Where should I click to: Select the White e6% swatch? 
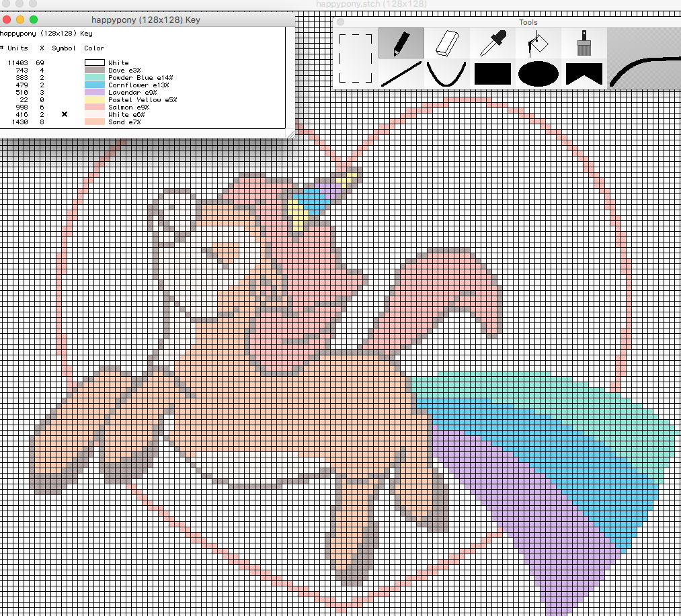(95, 114)
